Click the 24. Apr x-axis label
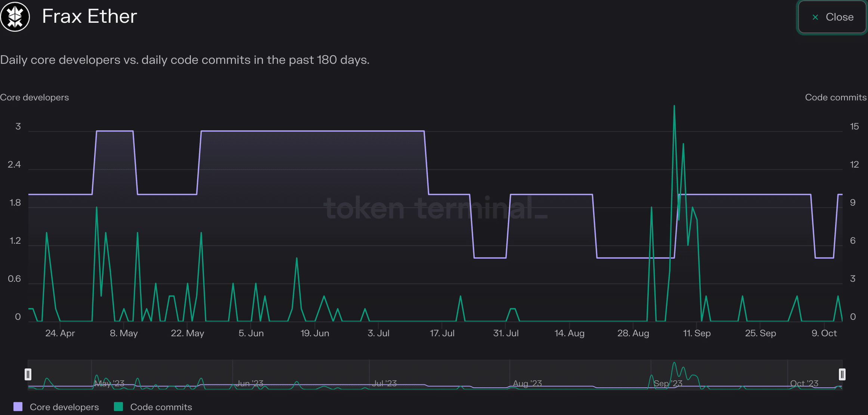868x415 pixels. tap(60, 333)
